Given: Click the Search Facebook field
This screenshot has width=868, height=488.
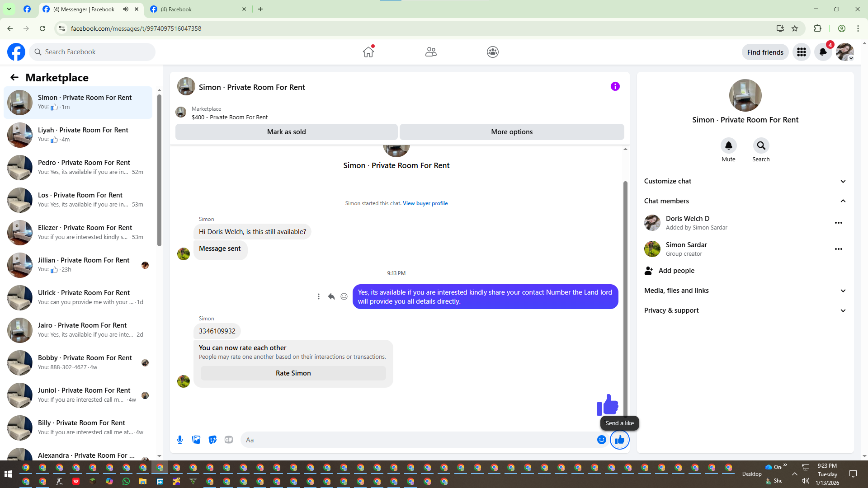Looking at the screenshot, I should (x=95, y=52).
